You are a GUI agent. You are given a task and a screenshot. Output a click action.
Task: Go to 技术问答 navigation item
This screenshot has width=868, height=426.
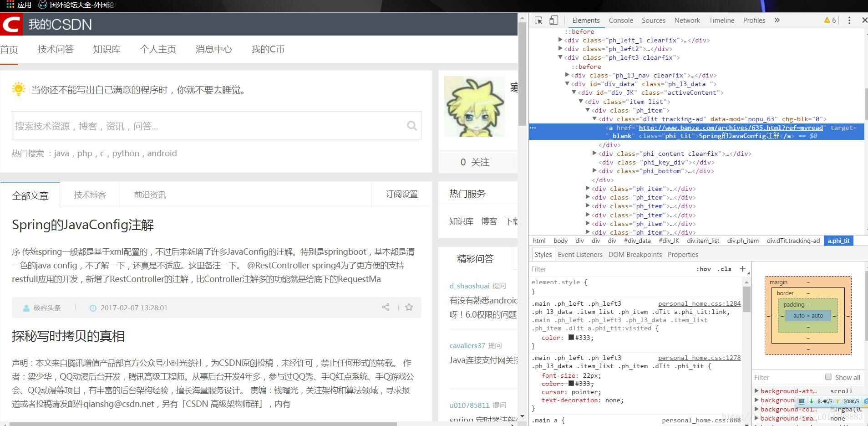coord(56,49)
